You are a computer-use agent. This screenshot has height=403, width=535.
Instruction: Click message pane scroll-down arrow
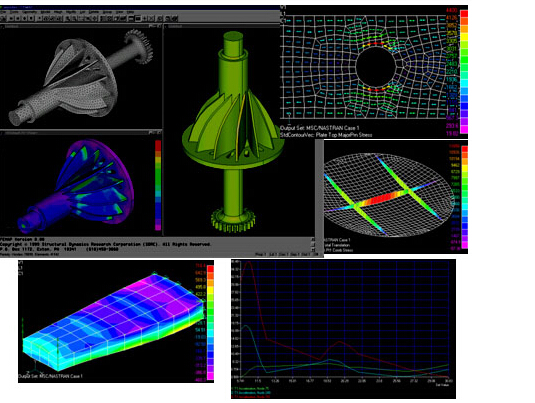[x=313, y=250]
